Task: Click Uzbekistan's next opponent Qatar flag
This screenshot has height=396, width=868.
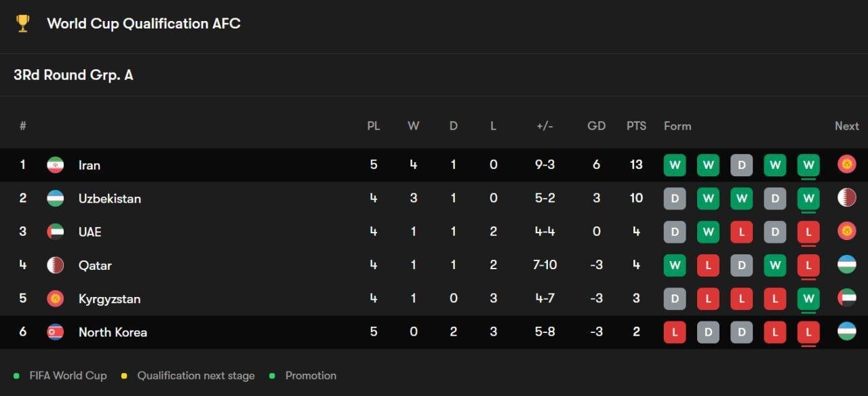Action: (846, 198)
